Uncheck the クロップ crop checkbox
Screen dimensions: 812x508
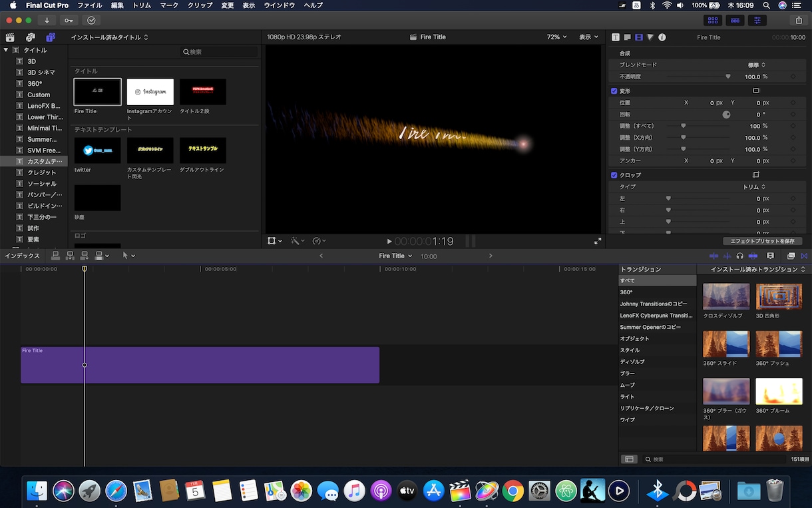(614, 175)
